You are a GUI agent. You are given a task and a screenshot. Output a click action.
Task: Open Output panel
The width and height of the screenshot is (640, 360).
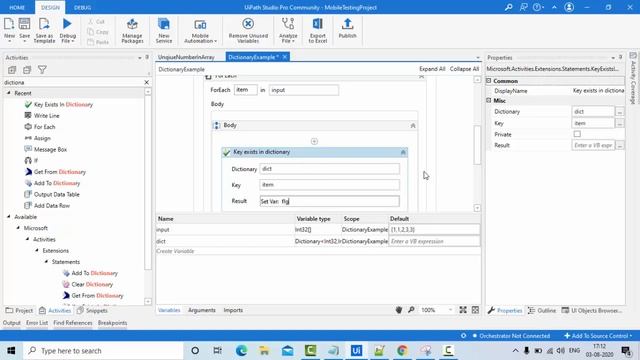pyautogui.click(x=11, y=323)
